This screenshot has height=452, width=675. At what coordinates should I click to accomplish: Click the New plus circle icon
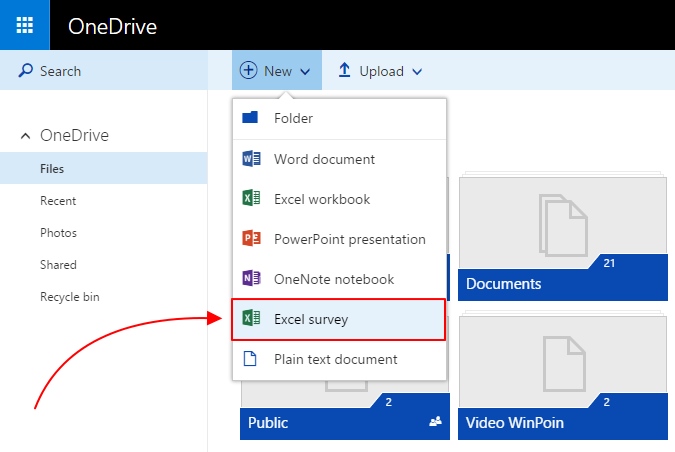click(x=248, y=70)
